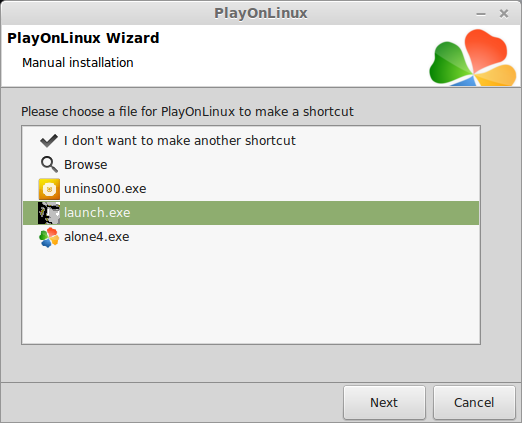Click the PlayOnLinux title bar text
This screenshot has width=522, height=423.
tap(261, 13)
